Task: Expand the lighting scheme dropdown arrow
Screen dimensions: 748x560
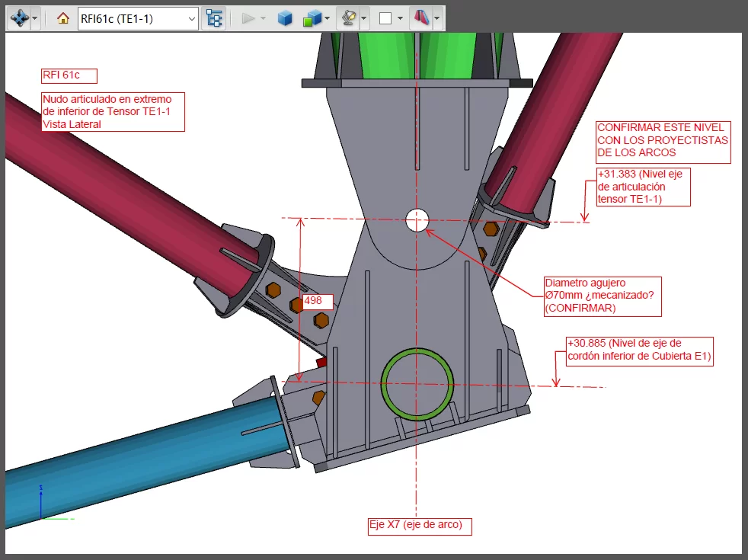Action: tap(364, 18)
